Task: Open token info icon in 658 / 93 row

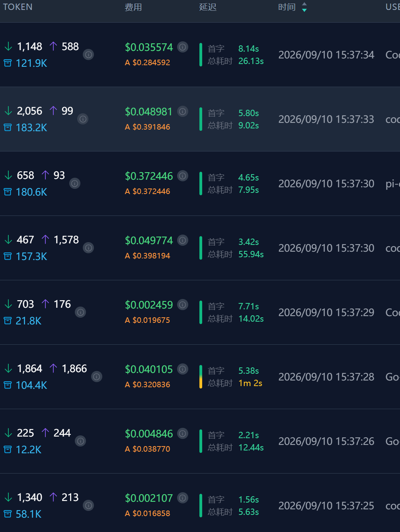Action: point(75,183)
